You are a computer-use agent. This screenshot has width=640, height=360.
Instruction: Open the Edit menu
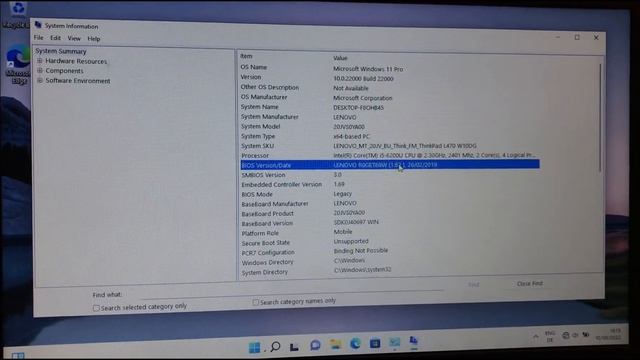[56, 38]
